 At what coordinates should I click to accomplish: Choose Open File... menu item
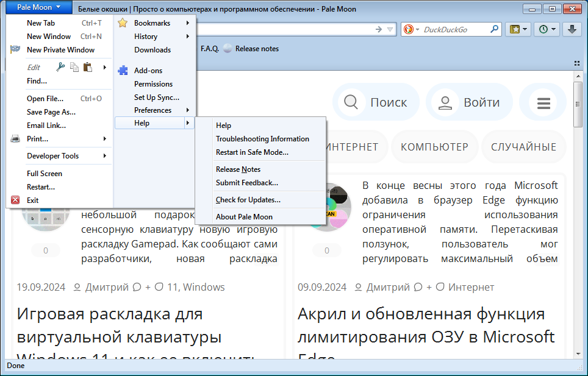click(x=60, y=99)
